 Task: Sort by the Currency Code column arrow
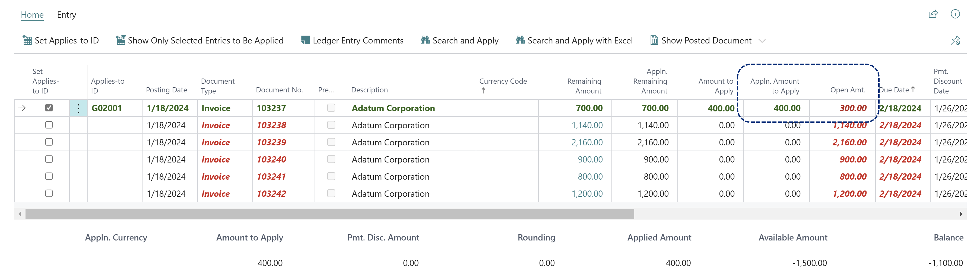[x=483, y=91]
